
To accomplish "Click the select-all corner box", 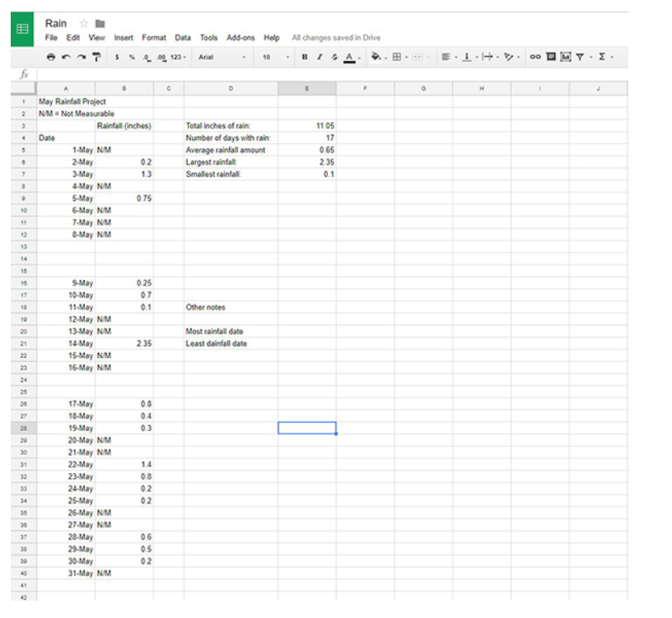I will pos(23,88).
